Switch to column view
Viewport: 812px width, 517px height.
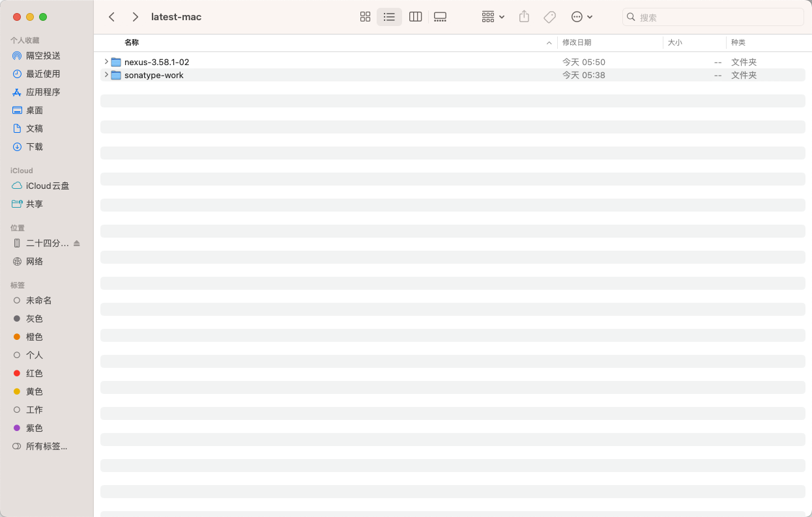[x=415, y=17]
